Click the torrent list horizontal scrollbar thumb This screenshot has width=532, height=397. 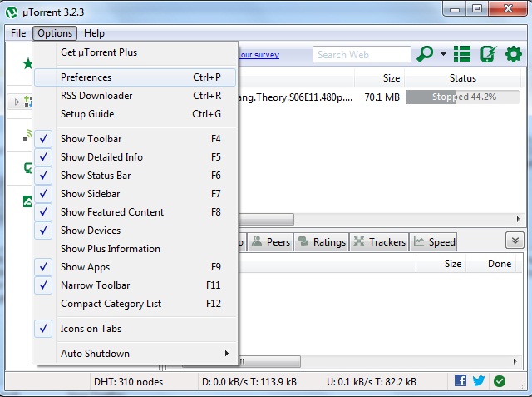point(266,219)
